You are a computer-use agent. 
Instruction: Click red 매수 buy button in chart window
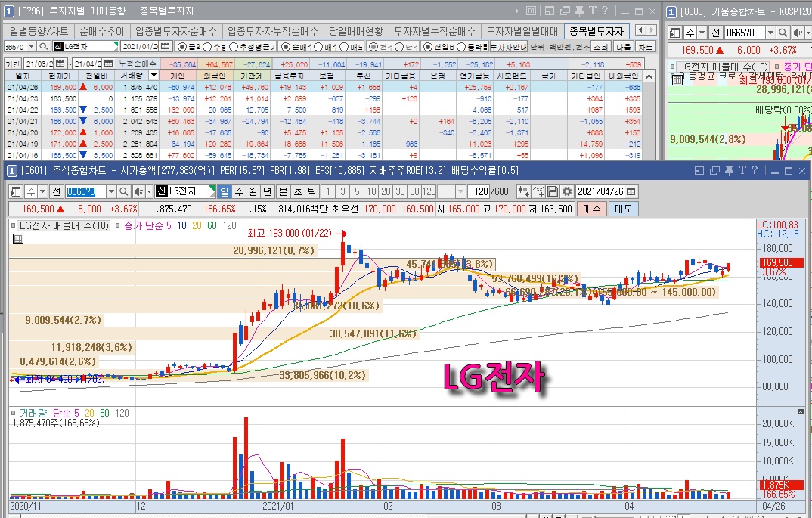591,209
